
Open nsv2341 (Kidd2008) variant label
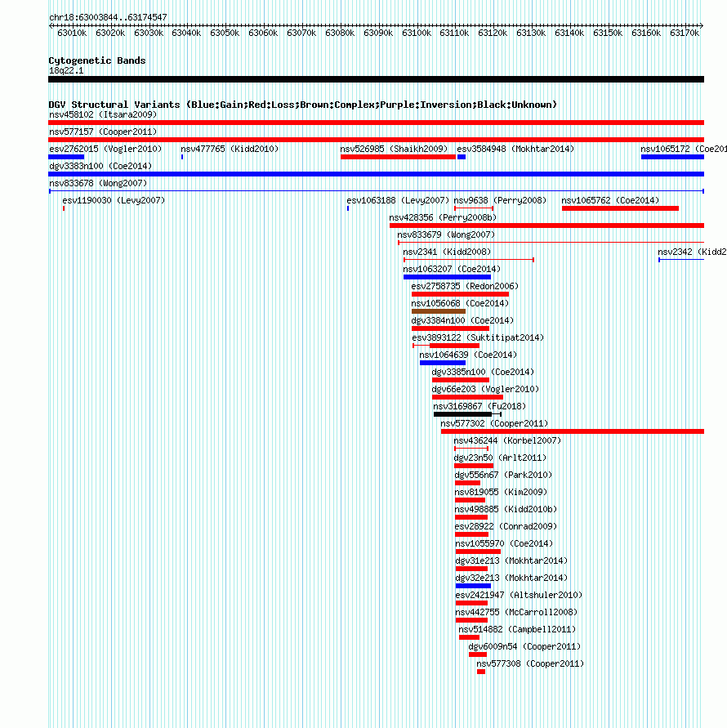447,252
